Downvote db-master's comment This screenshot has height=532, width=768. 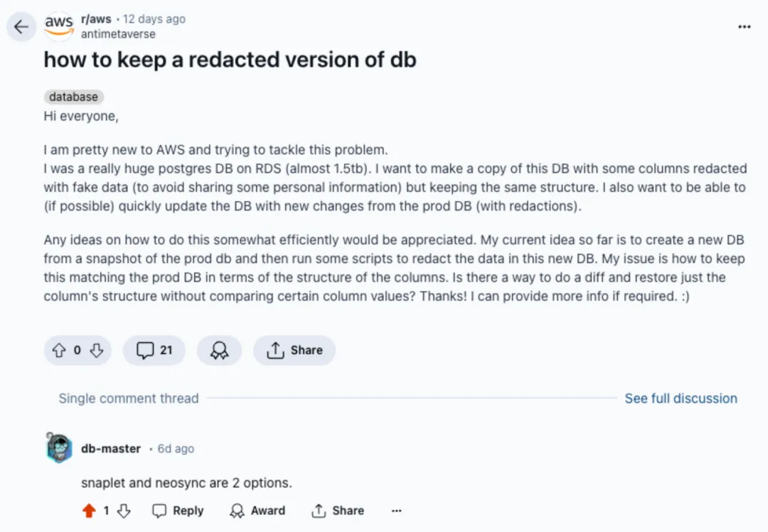[x=124, y=511]
